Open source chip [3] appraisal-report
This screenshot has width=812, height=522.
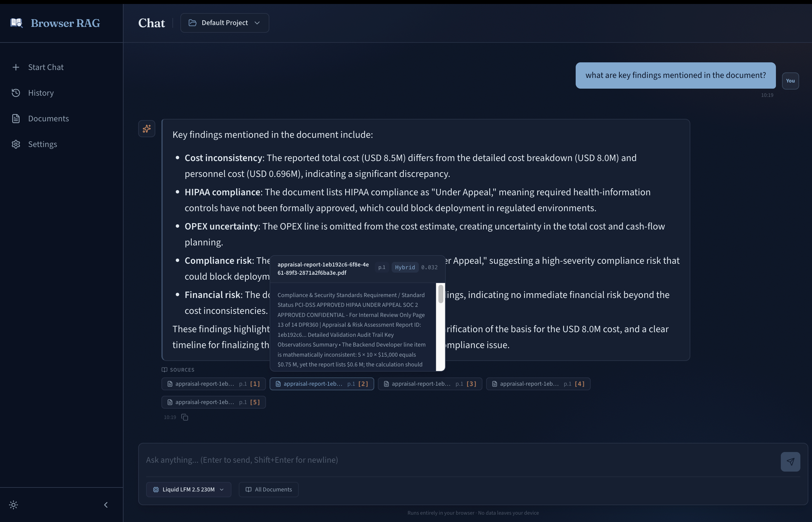pyautogui.click(x=430, y=384)
